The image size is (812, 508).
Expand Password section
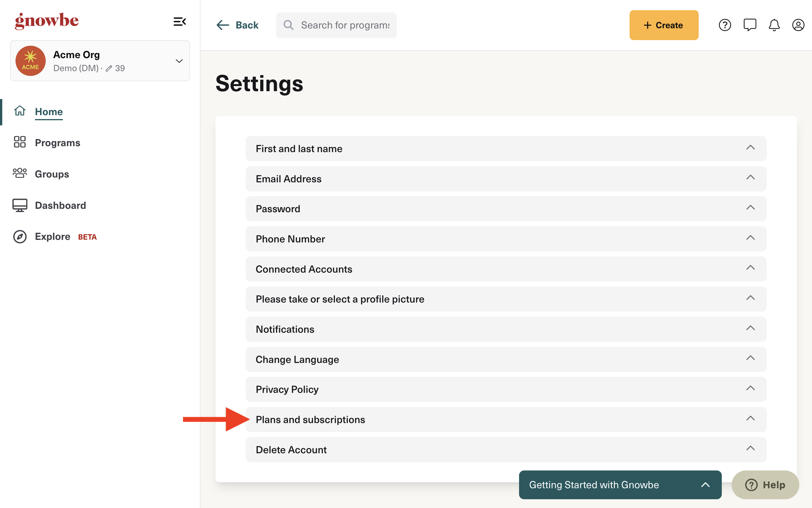506,209
